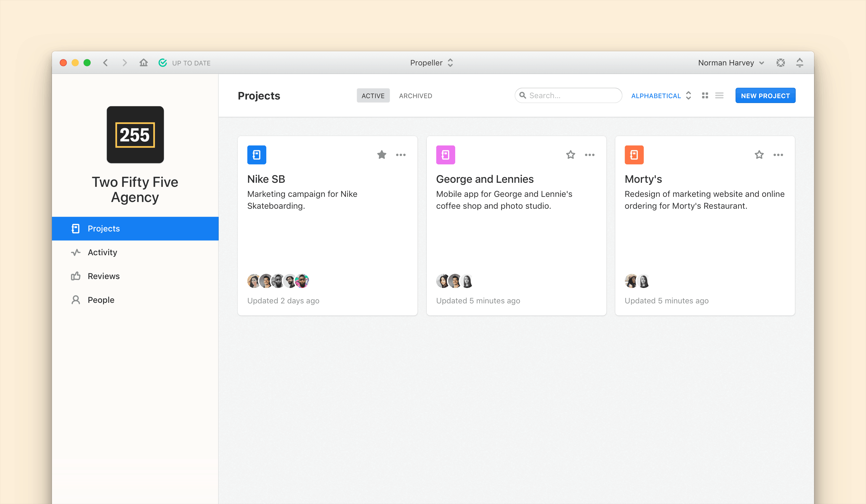Click the Search field

tap(568, 95)
